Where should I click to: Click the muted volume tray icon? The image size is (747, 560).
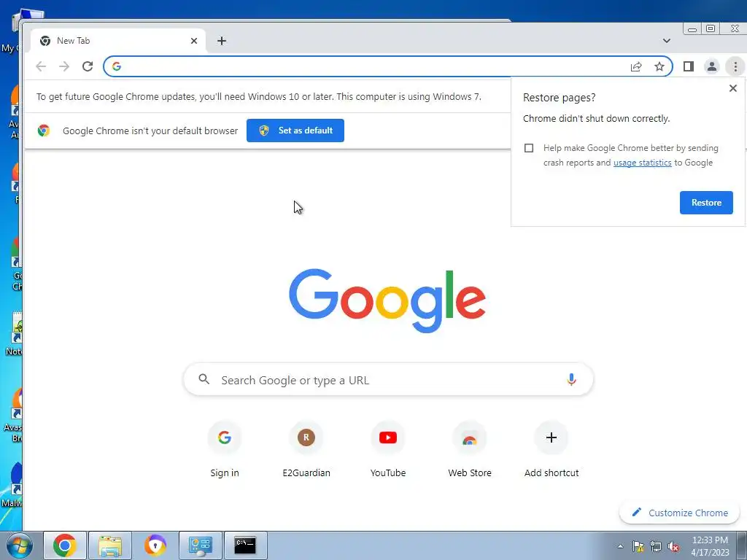click(673, 546)
